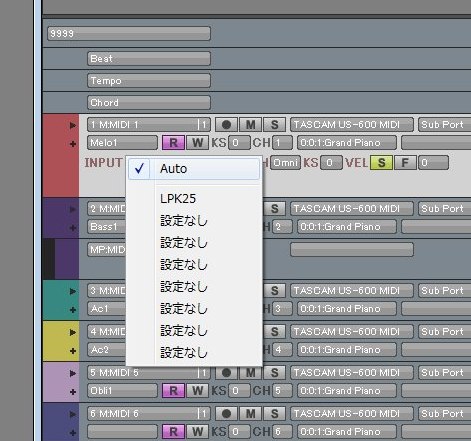Click plus icon on the Obli1 track
Viewport: 471px width, 441px height.
[x=73, y=392]
